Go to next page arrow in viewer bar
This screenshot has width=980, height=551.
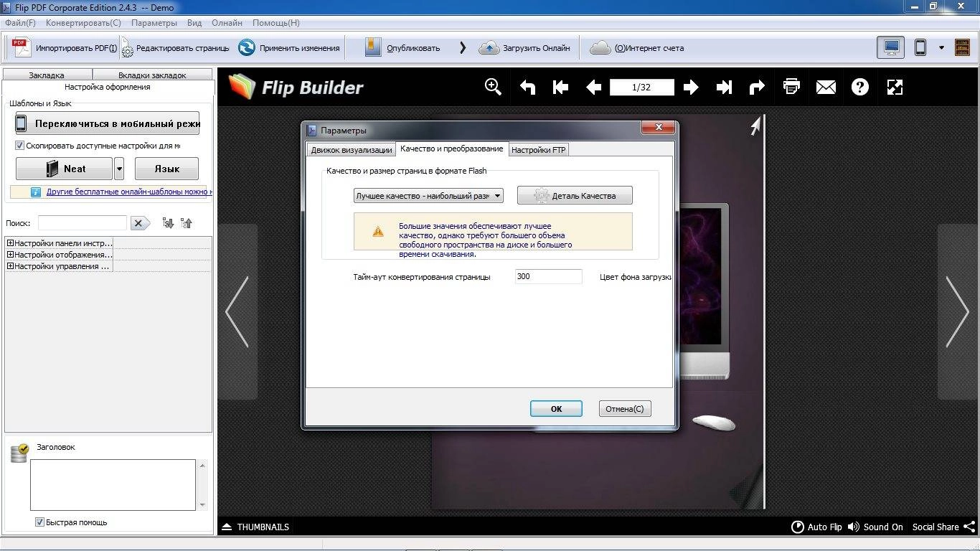(691, 87)
